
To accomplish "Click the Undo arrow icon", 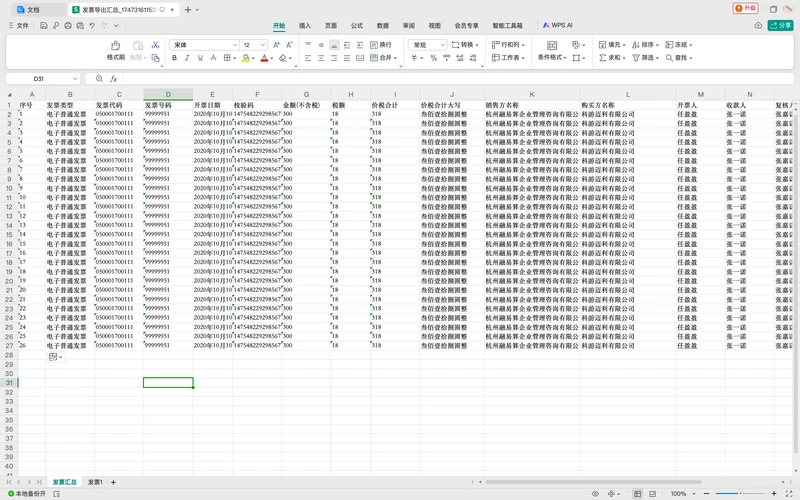I will pos(92,26).
